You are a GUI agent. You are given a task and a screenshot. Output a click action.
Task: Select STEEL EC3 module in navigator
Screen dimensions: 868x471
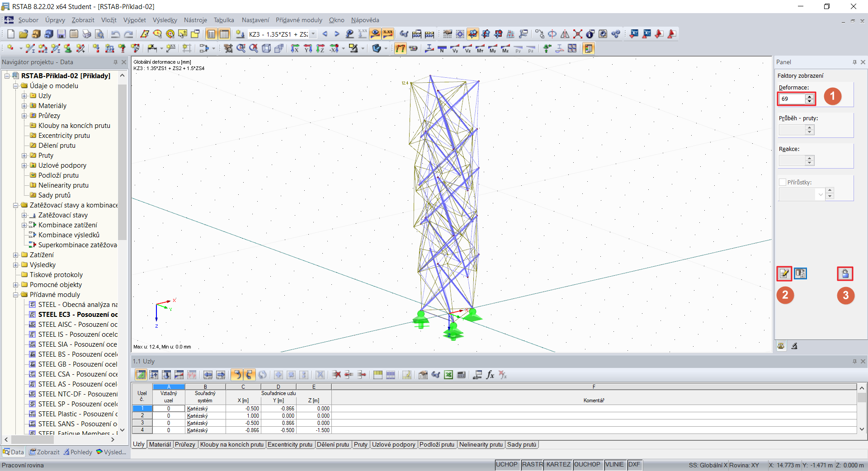tap(78, 315)
